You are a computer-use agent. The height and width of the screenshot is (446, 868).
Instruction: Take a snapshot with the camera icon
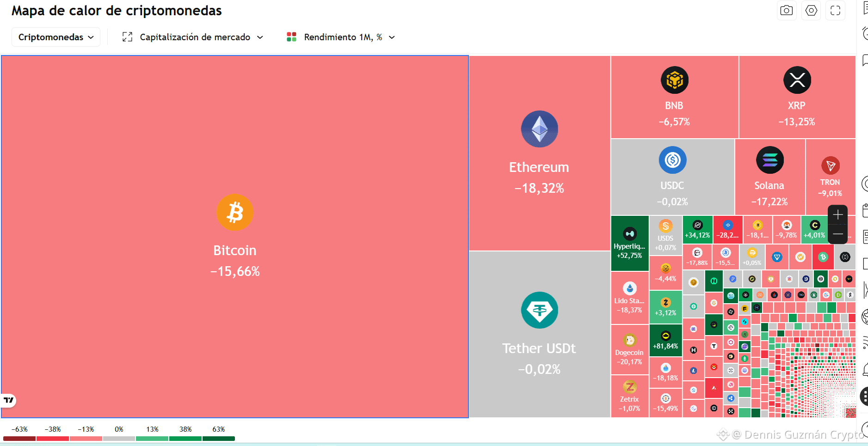[786, 10]
